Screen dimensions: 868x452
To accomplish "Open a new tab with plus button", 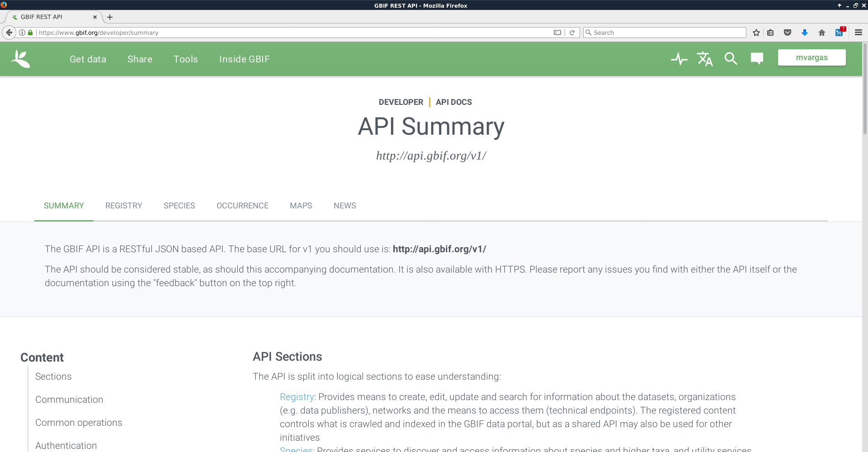I will tap(110, 17).
